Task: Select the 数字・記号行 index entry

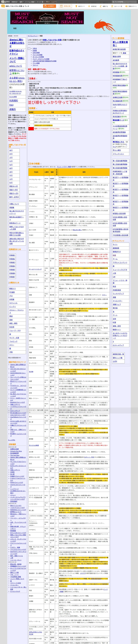Action: tap(14, 197)
